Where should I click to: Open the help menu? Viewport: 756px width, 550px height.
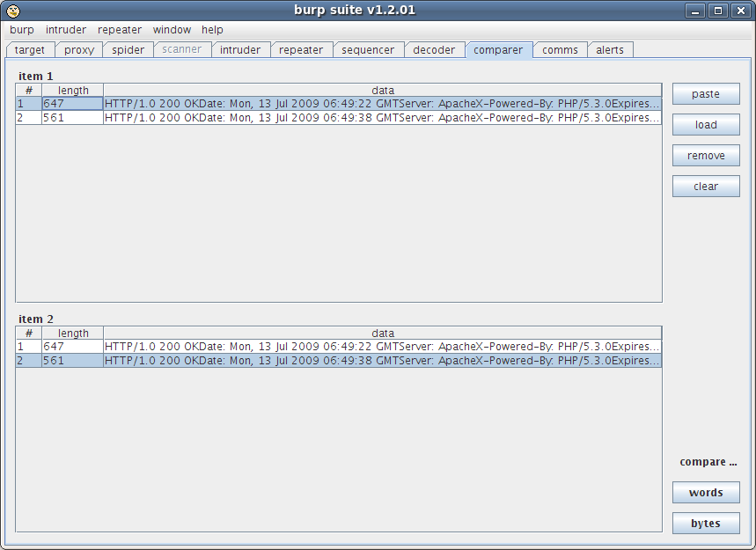coord(211,29)
